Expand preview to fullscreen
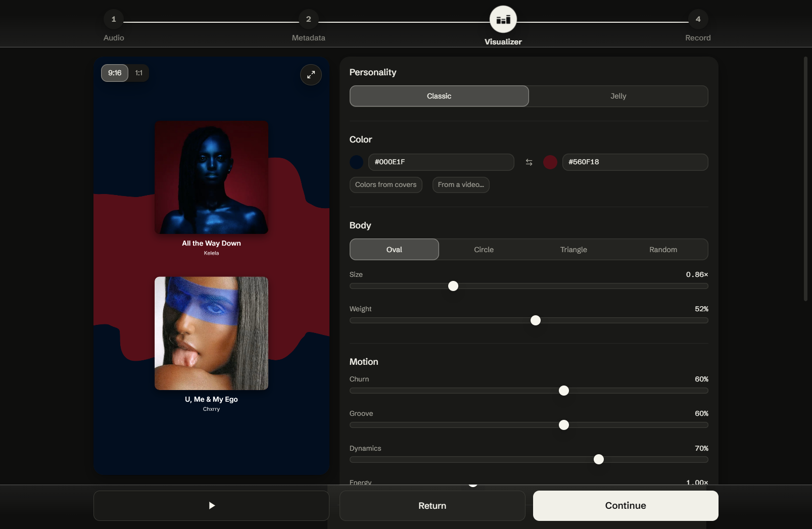 point(311,75)
